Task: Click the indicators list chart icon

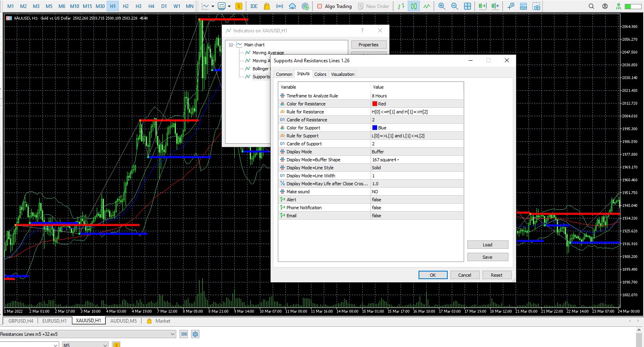Action: (x=221, y=6)
